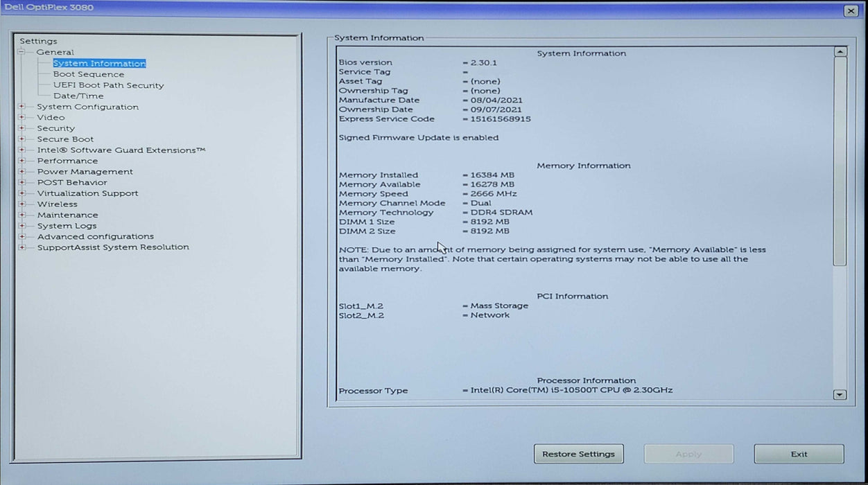Expand the System Configuration node
The width and height of the screenshot is (868, 485).
[21, 107]
